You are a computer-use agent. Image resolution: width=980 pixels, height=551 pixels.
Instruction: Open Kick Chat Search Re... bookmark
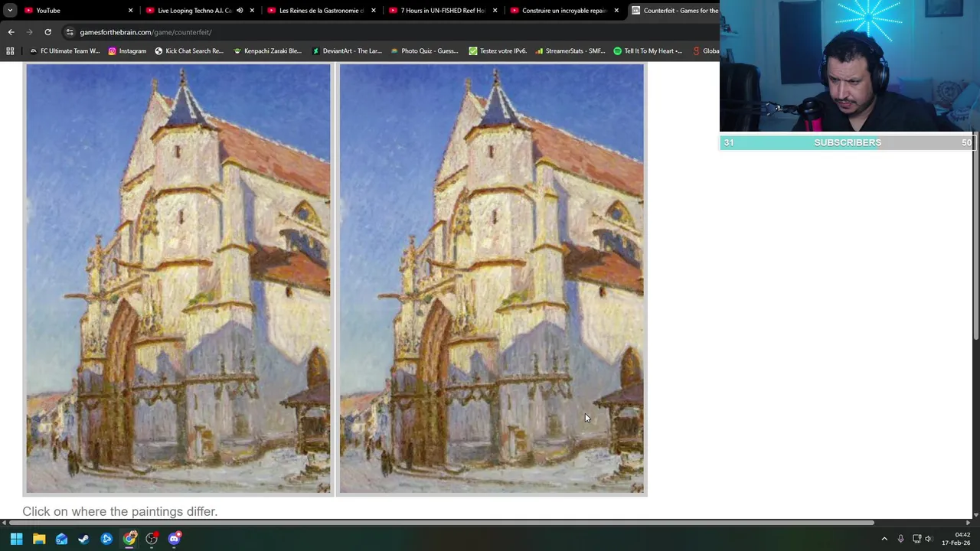pyautogui.click(x=188, y=51)
